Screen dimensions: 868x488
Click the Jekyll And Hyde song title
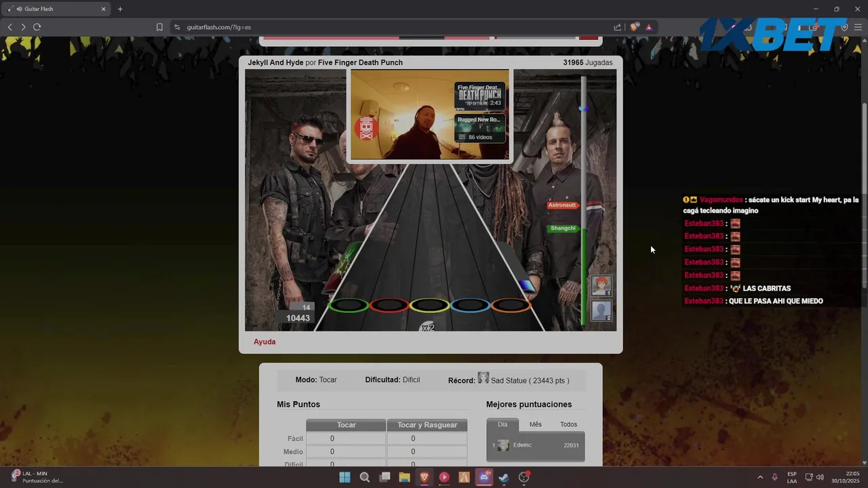pyautogui.click(x=275, y=62)
